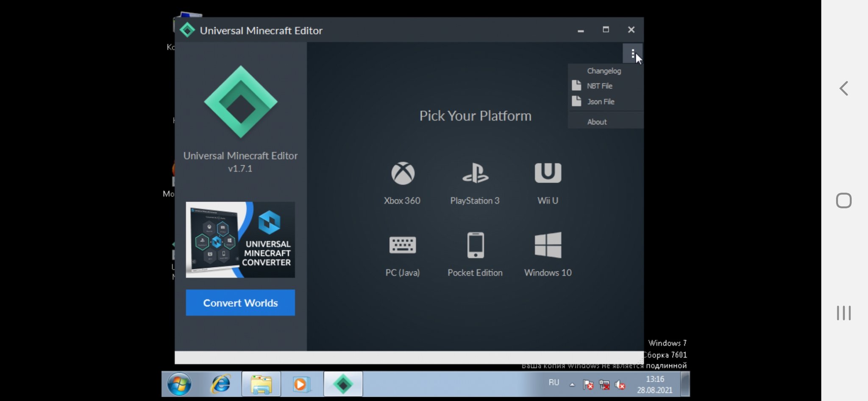
Task: Minimize the Universal Minecraft Editor window
Action: tap(581, 30)
